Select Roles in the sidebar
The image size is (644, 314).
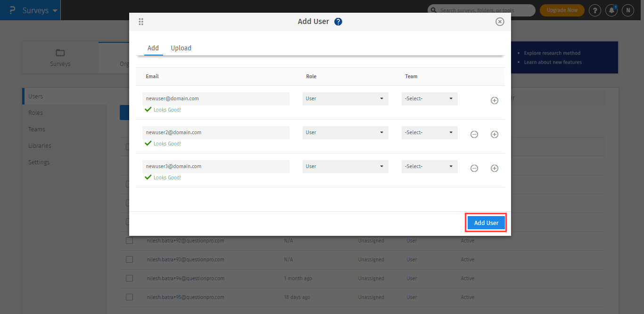click(36, 113)
